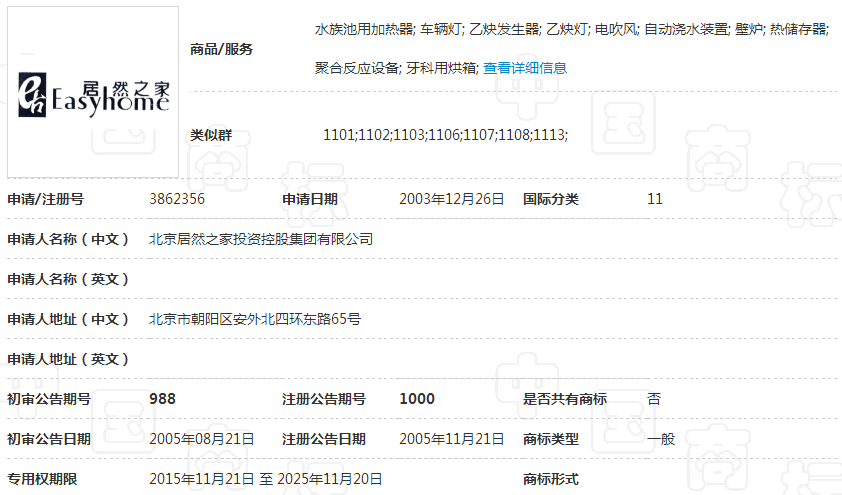The height and width of the screenshot is (495, 842).
Task: Click the 申请人名称（中文） label
Action: 68,239
